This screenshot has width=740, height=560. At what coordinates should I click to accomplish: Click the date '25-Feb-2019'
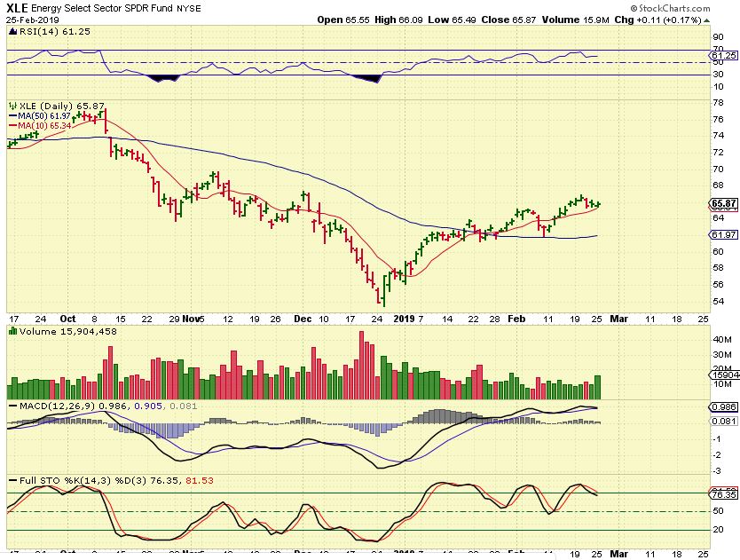(33, 20)
